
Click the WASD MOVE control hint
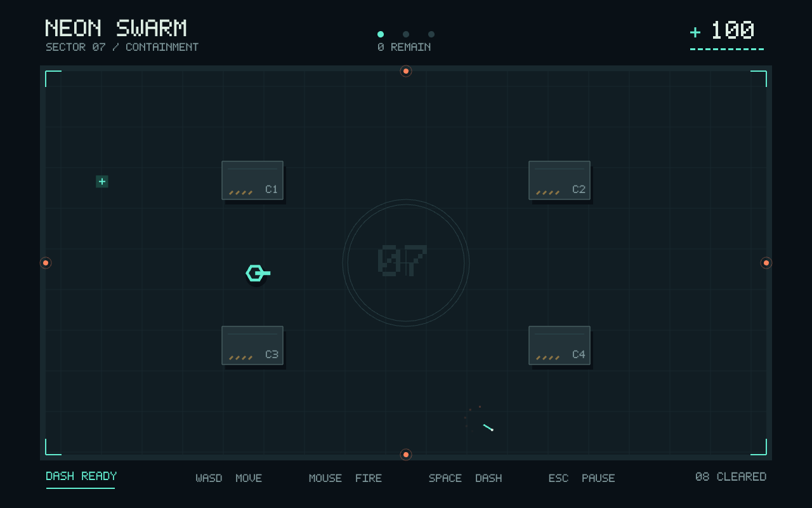[x=229, y=478]
